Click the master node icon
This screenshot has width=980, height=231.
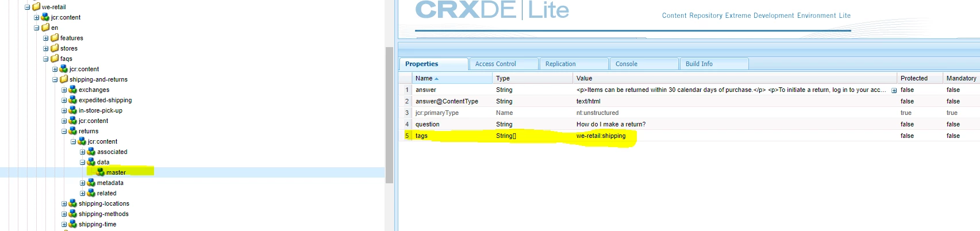pyautogui.click(x=101, y=172)
